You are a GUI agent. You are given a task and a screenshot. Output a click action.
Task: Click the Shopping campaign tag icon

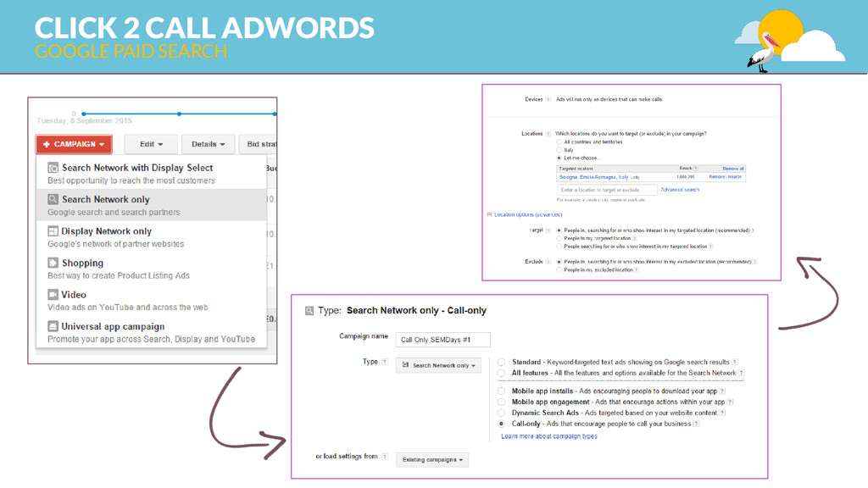(53, 263)
